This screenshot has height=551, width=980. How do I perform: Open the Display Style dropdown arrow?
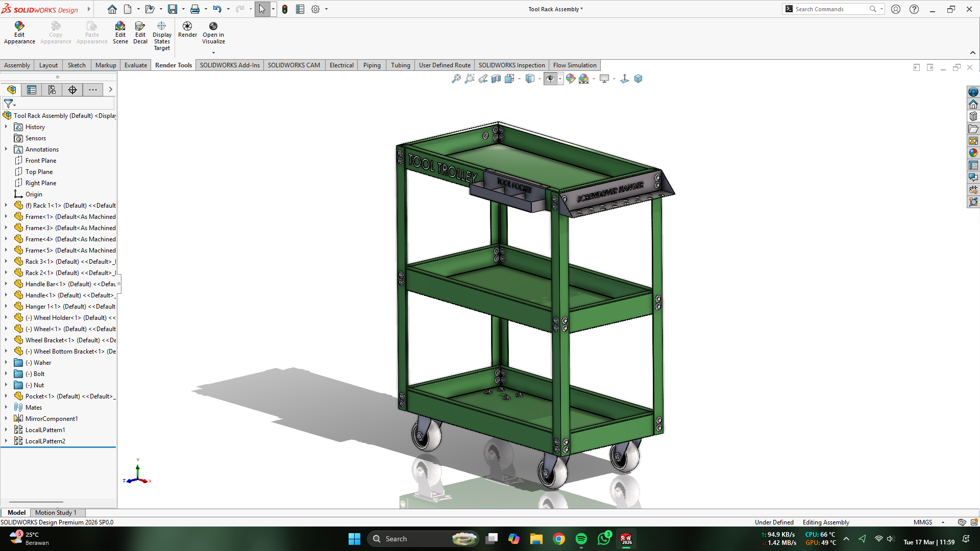click(540, 79)
